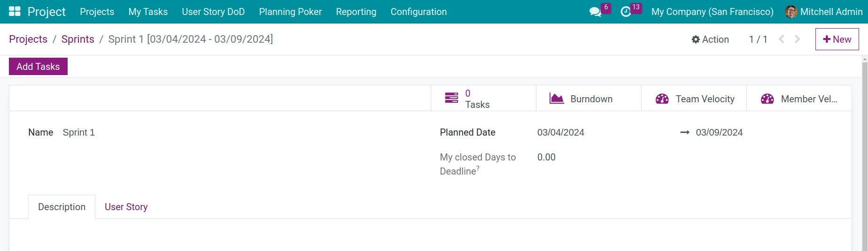The height and width of the screenshot is (251, 868).
Task: Click the My closed Days to Deadline label
Action: tap(478, 164)
